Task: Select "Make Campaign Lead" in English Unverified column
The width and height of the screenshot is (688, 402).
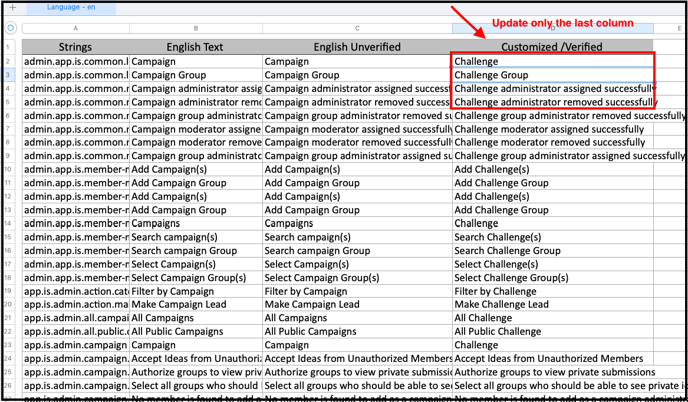Action: [357, 304]
